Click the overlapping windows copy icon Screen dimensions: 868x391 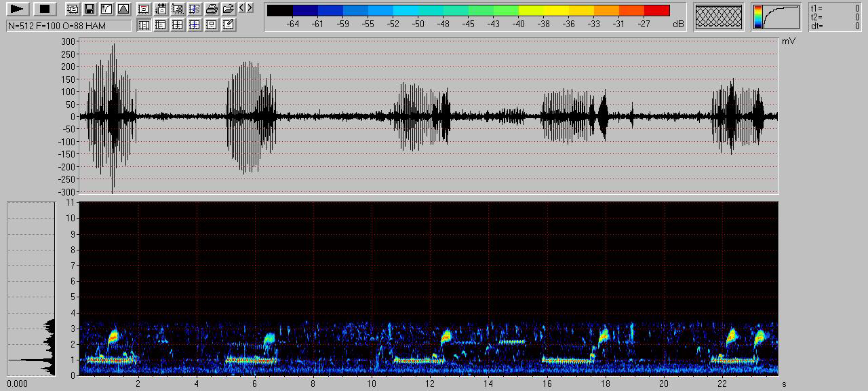[72, 9]
